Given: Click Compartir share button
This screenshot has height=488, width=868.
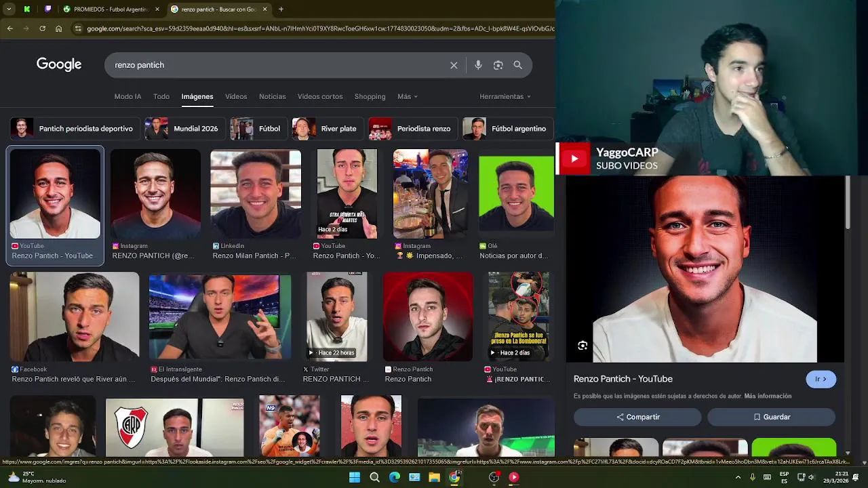Looking at the screenshot, I should click(637, 417).
